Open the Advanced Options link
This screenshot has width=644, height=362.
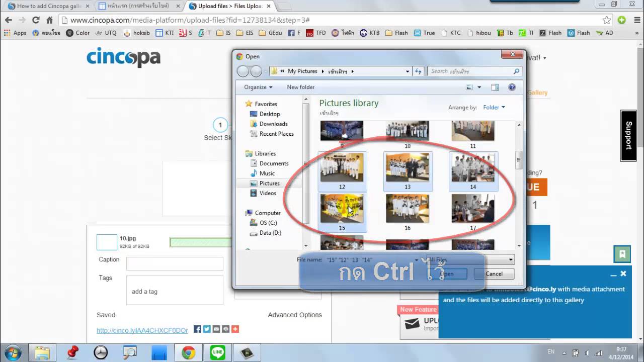coord(295,315)
